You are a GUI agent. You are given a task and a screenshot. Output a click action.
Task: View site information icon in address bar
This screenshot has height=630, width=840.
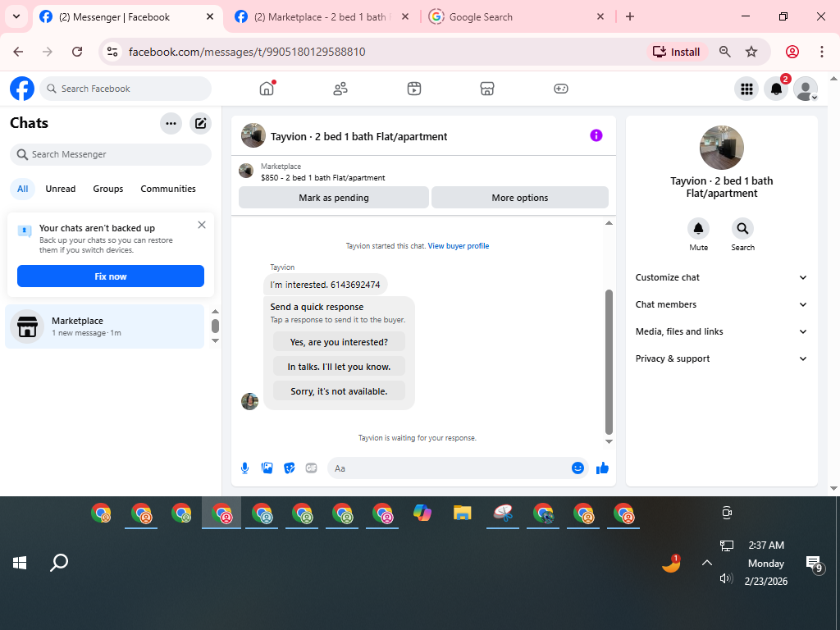(112, 52)
